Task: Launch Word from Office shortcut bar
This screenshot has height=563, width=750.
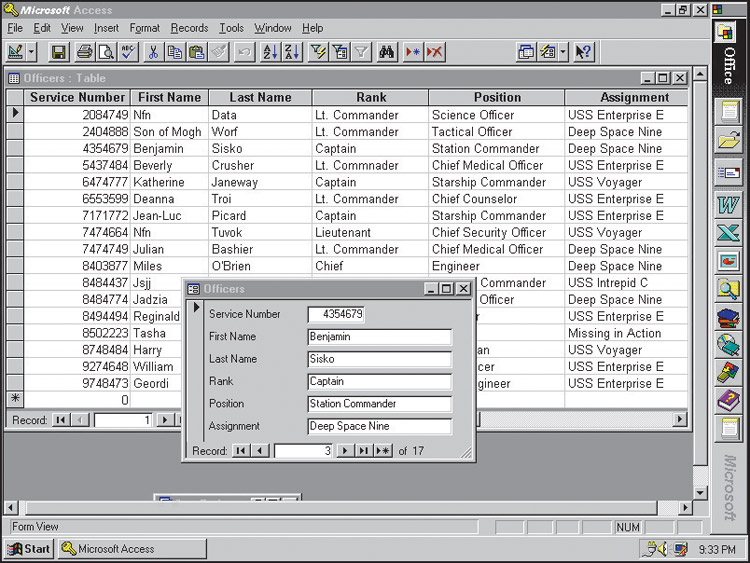Action: coord(728,206)
